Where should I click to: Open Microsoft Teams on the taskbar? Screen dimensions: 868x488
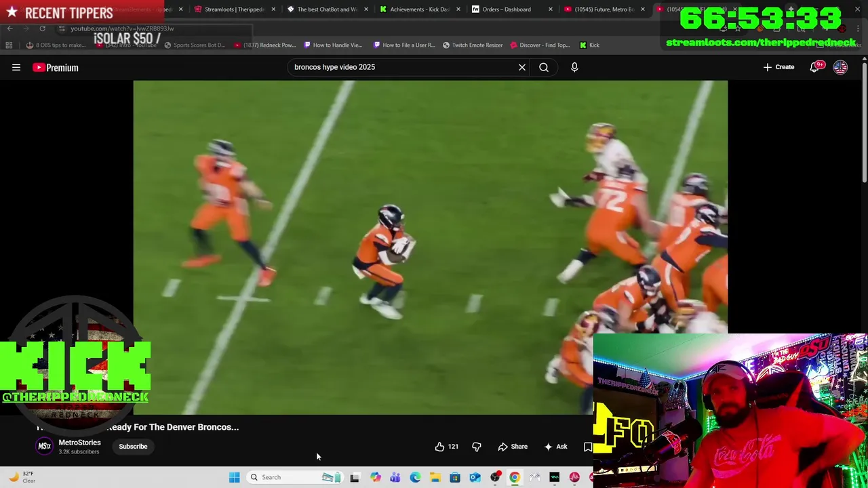(x=395, y=477)
